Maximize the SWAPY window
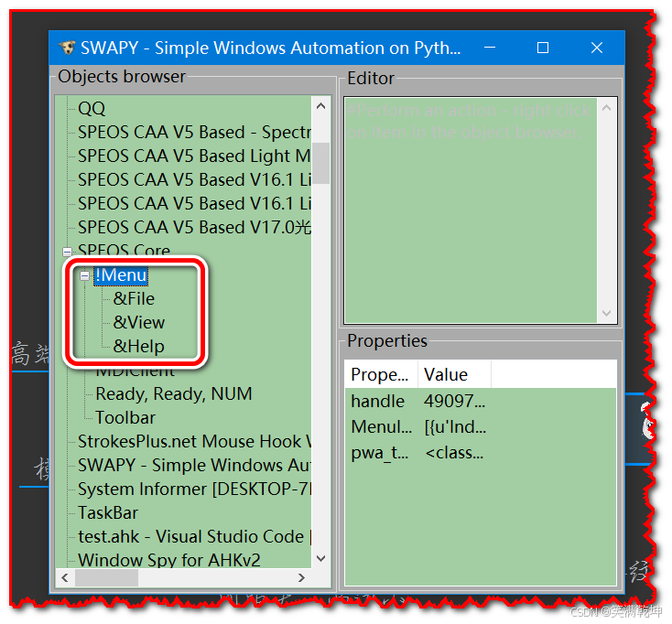This screenshot has height=624, width=672. click(x=543, y=48)
